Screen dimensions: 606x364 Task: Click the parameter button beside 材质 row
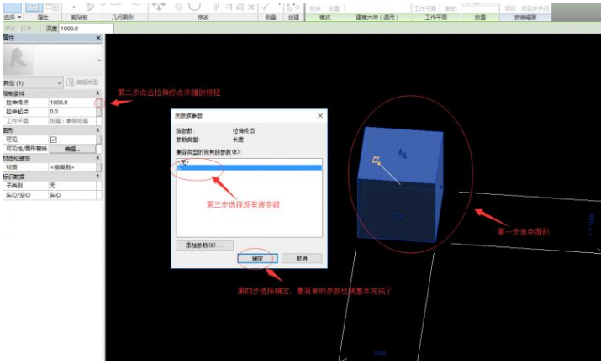pos(98,166)
